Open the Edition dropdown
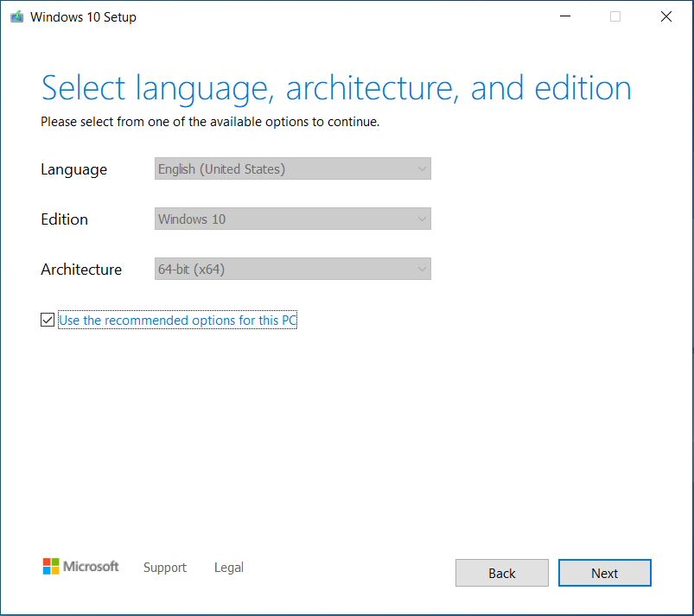This screenshot has width=694, height=616. tap(293, 219)
